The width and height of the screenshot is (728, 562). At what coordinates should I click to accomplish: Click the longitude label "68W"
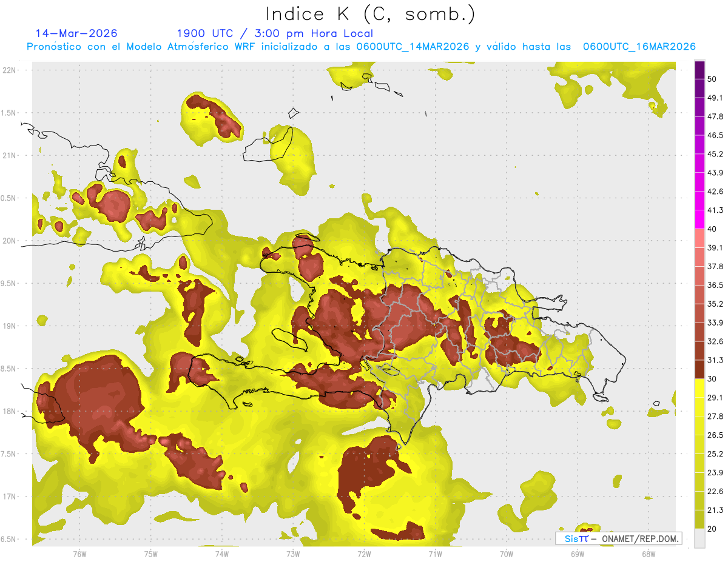click(x=649, y=554)
